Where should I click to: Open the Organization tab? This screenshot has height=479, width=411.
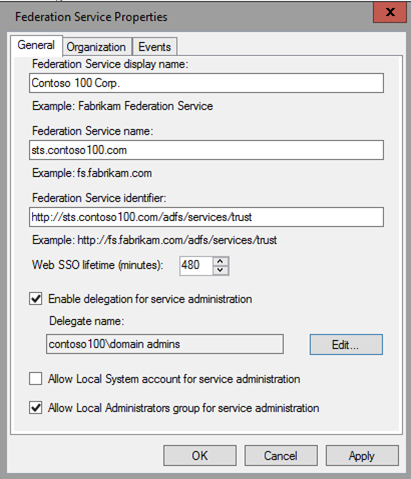[x=96, y=47]
